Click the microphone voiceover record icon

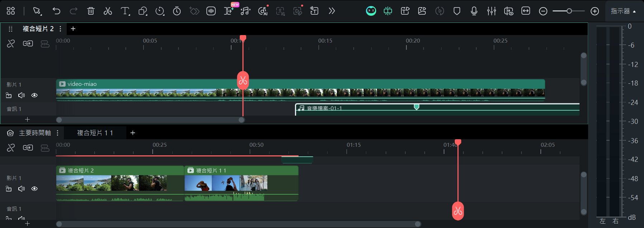474,11
